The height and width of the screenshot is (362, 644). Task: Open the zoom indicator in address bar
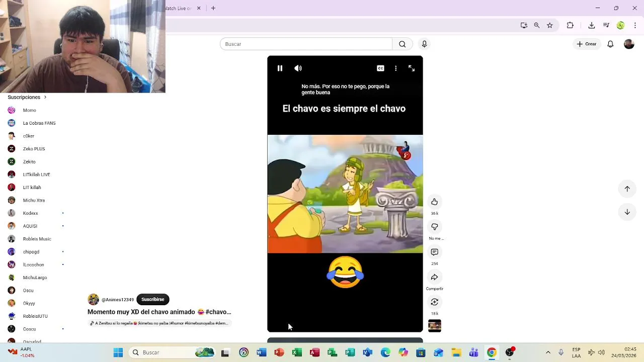(536, 25)
